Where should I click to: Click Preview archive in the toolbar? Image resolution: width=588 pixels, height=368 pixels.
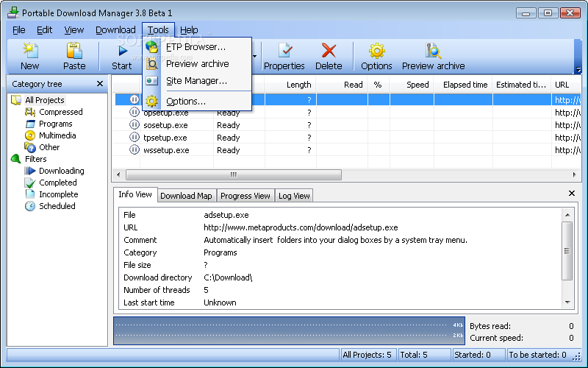[433, 57]
